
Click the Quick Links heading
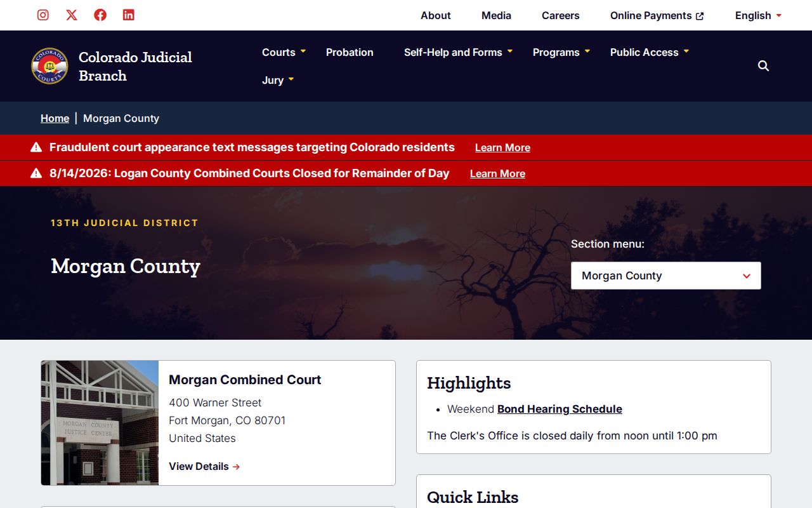[x=473, y=497]
